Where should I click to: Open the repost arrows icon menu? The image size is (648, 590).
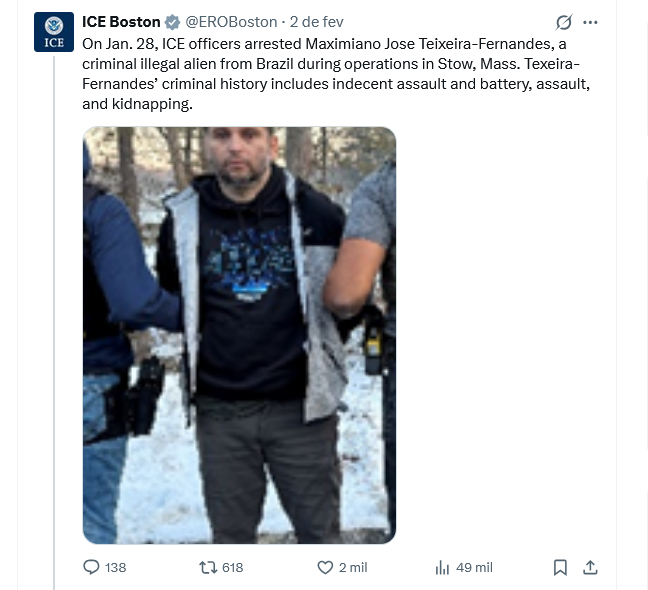coord(208,567)
